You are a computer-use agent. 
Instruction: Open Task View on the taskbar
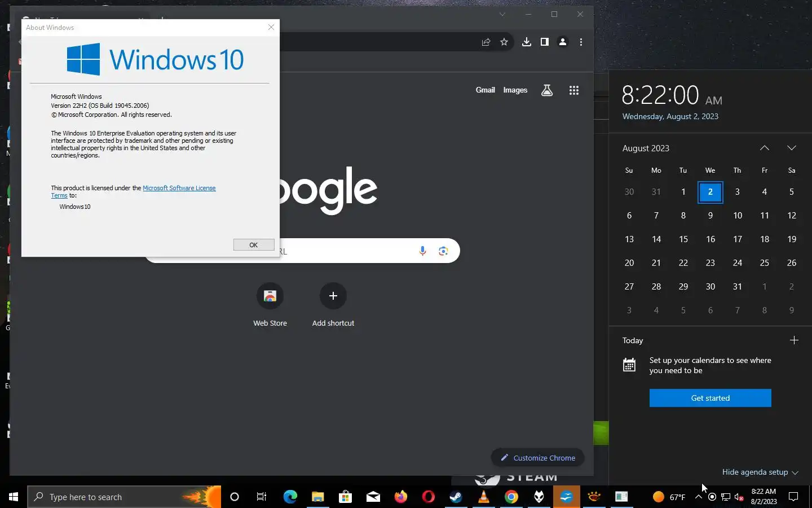point(262,497)
